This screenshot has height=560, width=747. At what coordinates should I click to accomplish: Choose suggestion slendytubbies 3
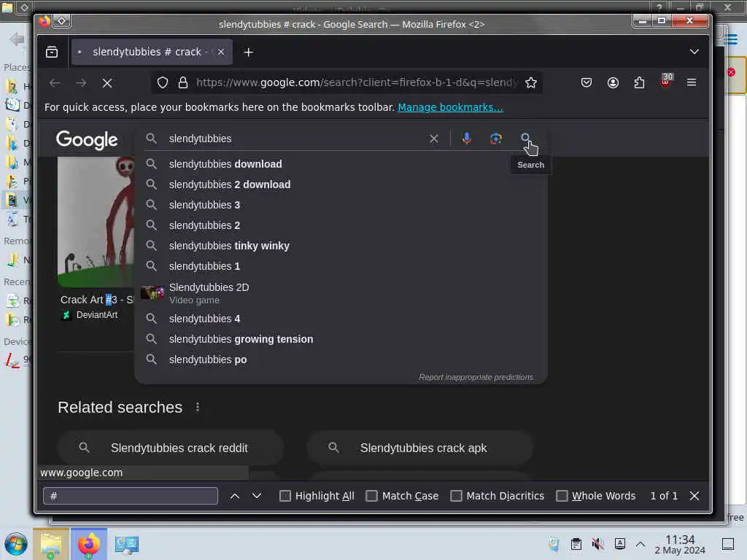point(341,205)
